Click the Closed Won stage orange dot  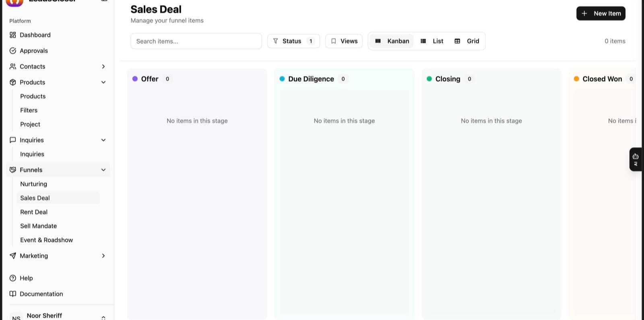click(x=576, y=79)
